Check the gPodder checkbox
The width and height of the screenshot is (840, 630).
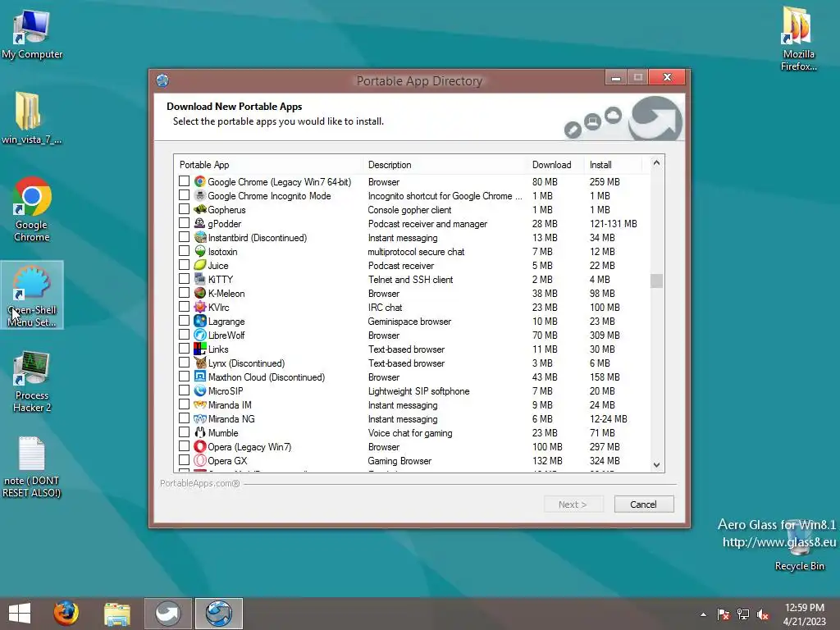(184, 223)
